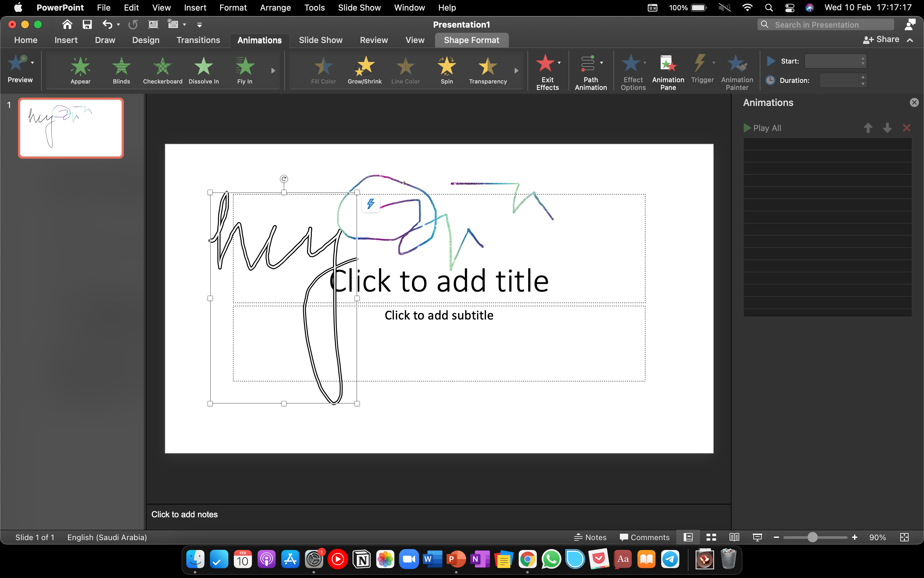The width and height of the screenshot is (924, 578).
Task: Expand more emphasis effects arrow
Action: pyautogui.click(x=516, y=71)
